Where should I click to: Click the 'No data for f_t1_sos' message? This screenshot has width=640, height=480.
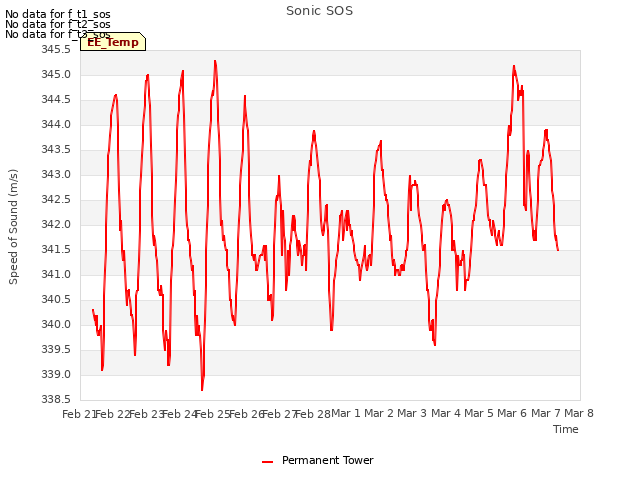click(x=58, y=14)
